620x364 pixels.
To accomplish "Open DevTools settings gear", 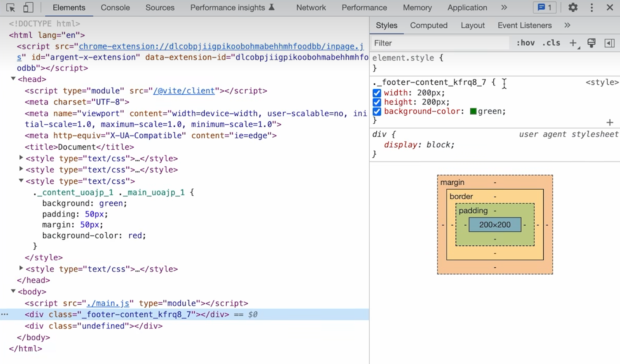I will pos(573,7).
